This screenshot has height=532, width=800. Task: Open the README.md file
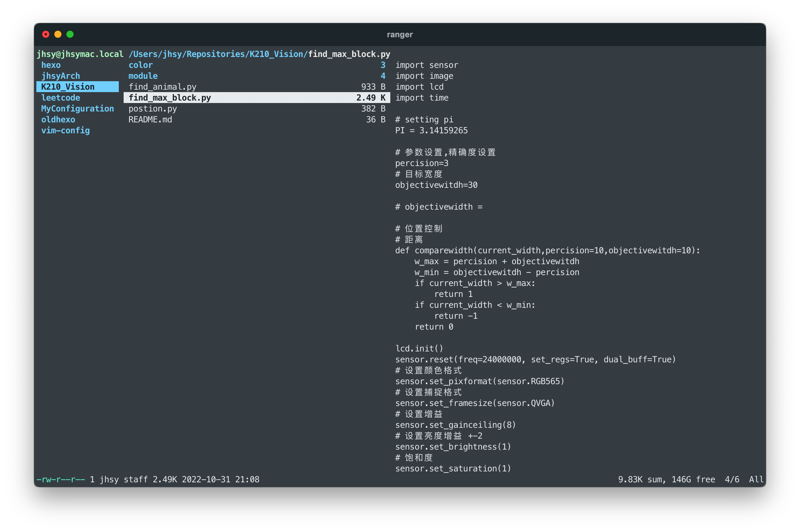(x=150, y=119)
